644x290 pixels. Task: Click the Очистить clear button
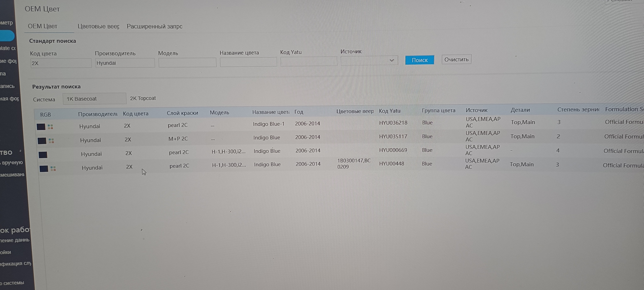point(456,59)
